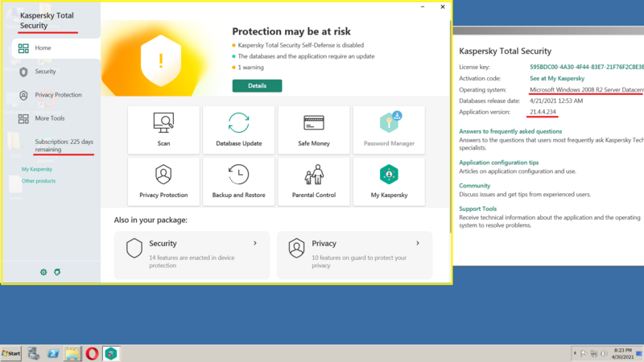This screenshot has width=644, height=362.
Task: Open the license key link
Action: click(x=587, y=67)
